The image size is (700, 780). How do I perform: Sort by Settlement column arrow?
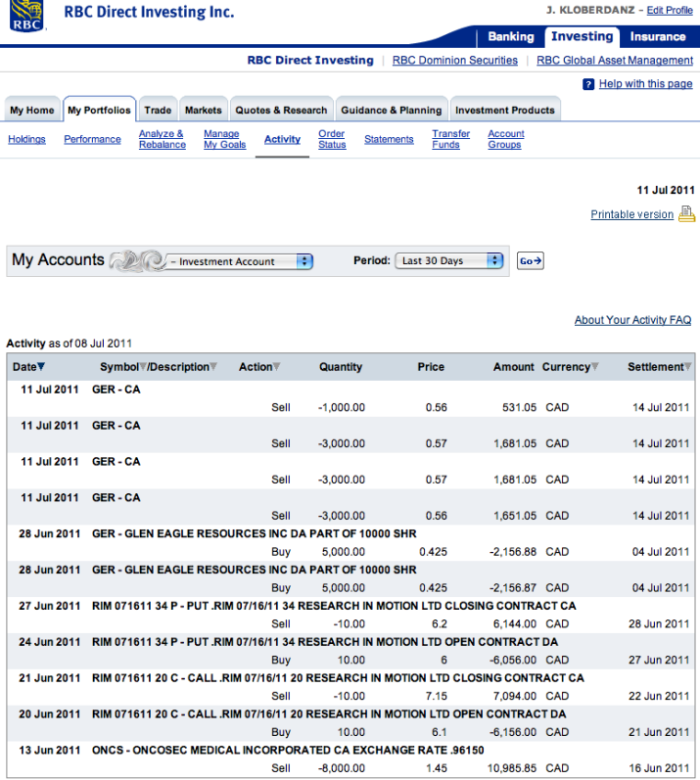point(688,367)
